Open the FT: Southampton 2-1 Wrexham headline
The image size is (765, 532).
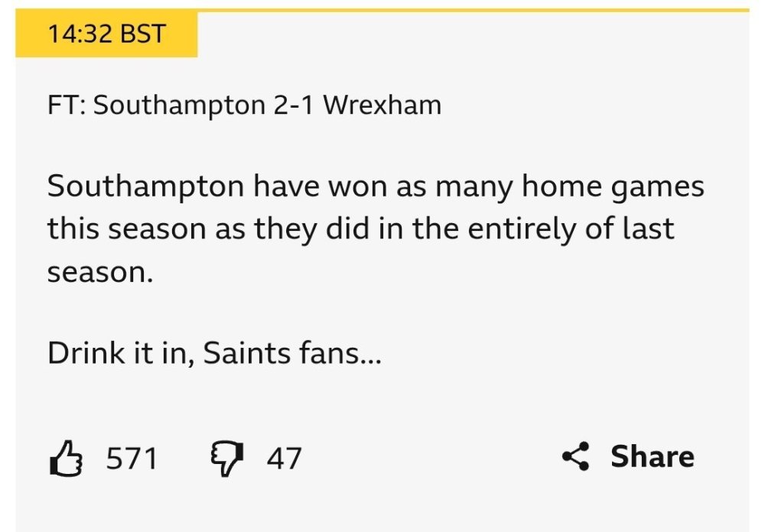coord(244,105)
